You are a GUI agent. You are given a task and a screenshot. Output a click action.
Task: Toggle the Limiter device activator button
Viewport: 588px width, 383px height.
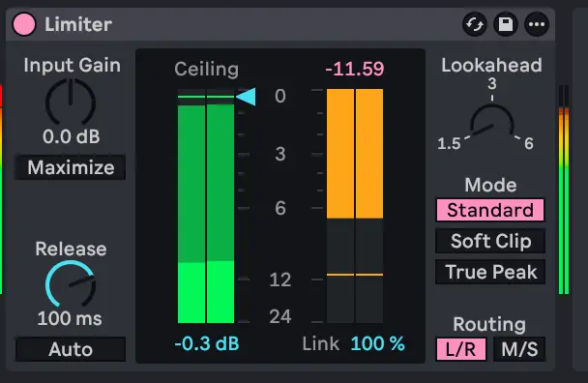pos(24,24)
